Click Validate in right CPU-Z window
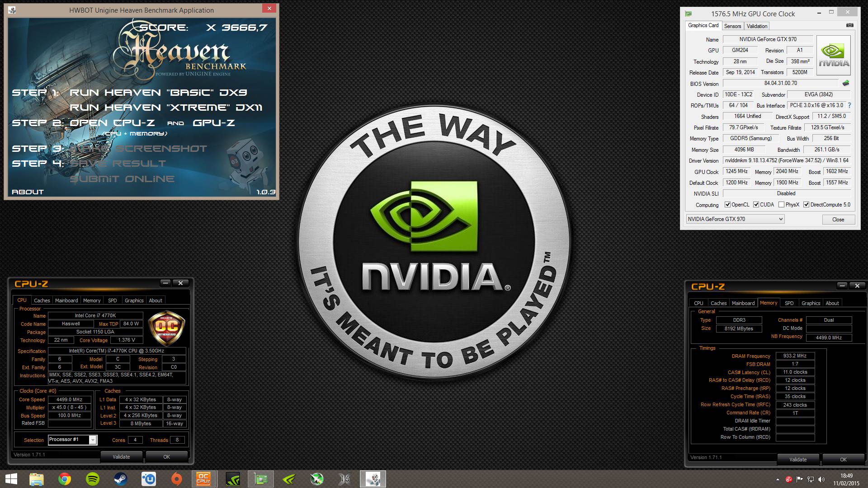 click(x=798, y=460)
